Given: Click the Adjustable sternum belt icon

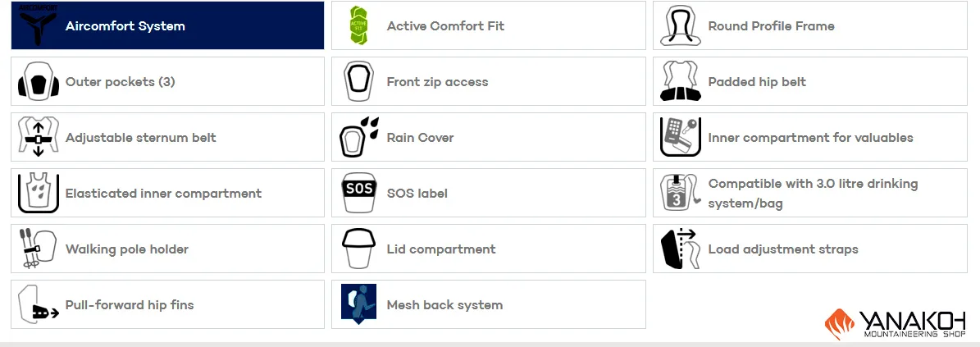Looking at the screenshot, I should pos(38,137).
